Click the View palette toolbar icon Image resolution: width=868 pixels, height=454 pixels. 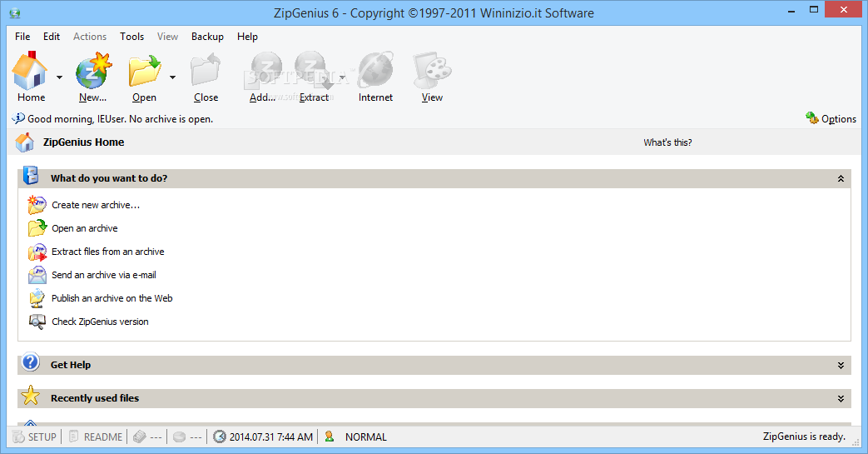(432, 71)
